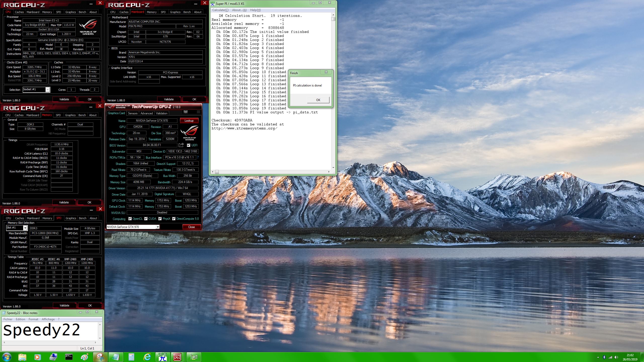The width and height of the screenshot is (644, 362).
Task: Open Paint from taskbar
Action: coord(85,357)
